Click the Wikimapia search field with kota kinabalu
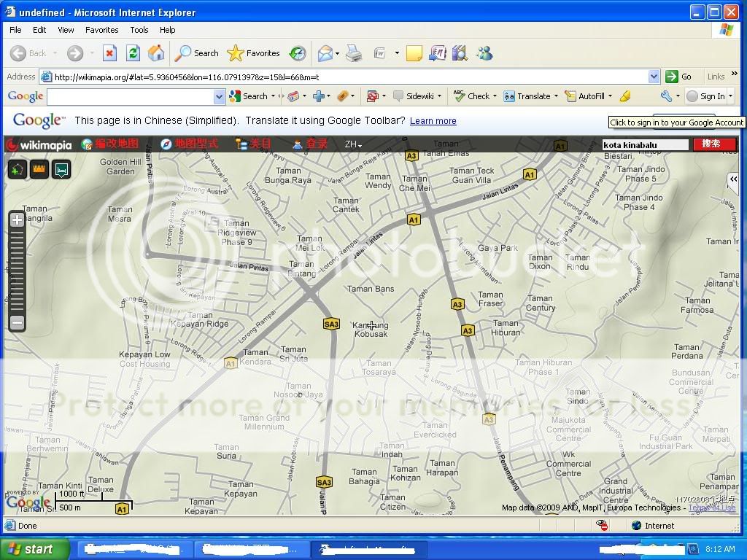 pyautogui.click(x=644, y=144)
